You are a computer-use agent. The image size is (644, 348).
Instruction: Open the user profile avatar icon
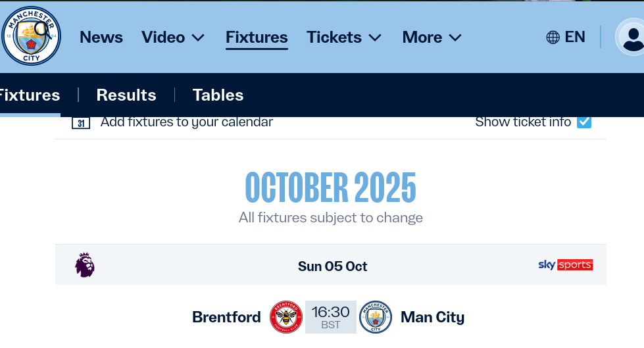pyautogui.click(x=632, y=37)
